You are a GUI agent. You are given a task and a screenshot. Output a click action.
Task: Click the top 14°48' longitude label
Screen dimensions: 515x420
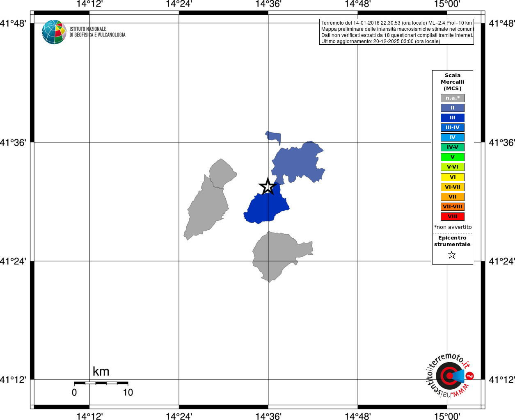click(x=358, y=4)
